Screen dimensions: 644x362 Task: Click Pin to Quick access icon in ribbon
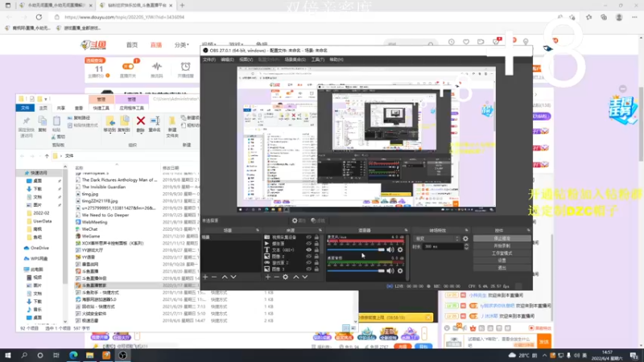[x=27, y=121]
